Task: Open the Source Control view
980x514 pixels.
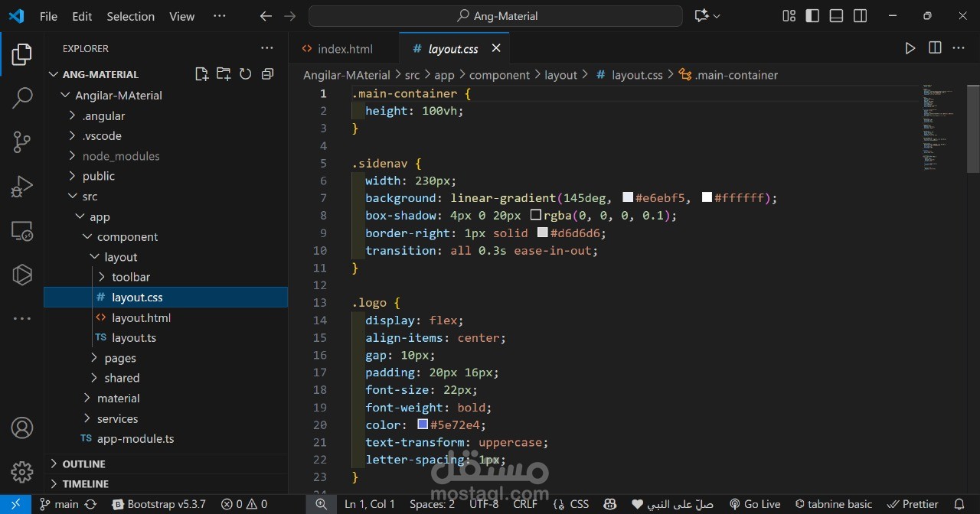Action: (21, 142)
